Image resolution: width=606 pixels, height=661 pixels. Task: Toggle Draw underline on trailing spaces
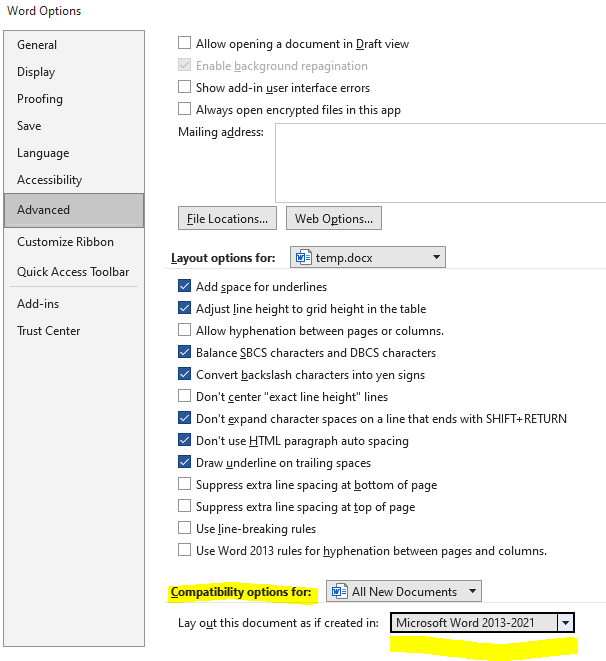(184, 462)
